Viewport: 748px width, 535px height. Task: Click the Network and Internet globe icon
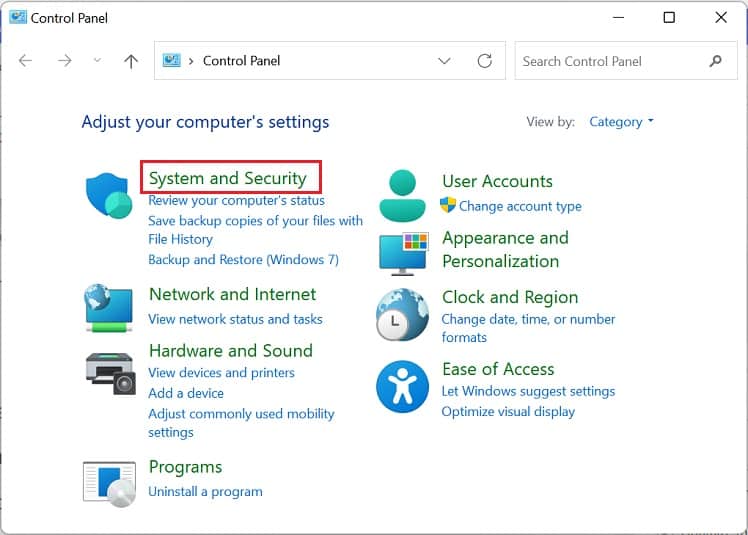(109, 308)
